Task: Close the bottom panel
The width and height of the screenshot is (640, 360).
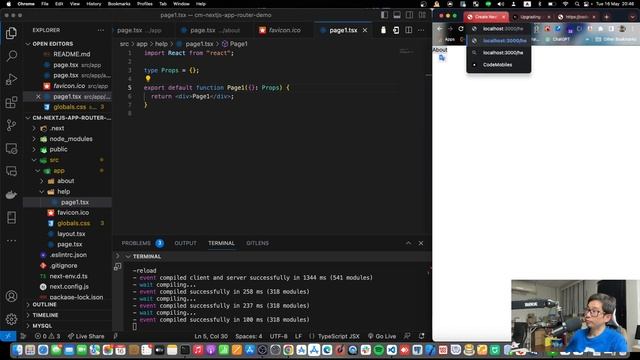Action: [x=421, y=243]
